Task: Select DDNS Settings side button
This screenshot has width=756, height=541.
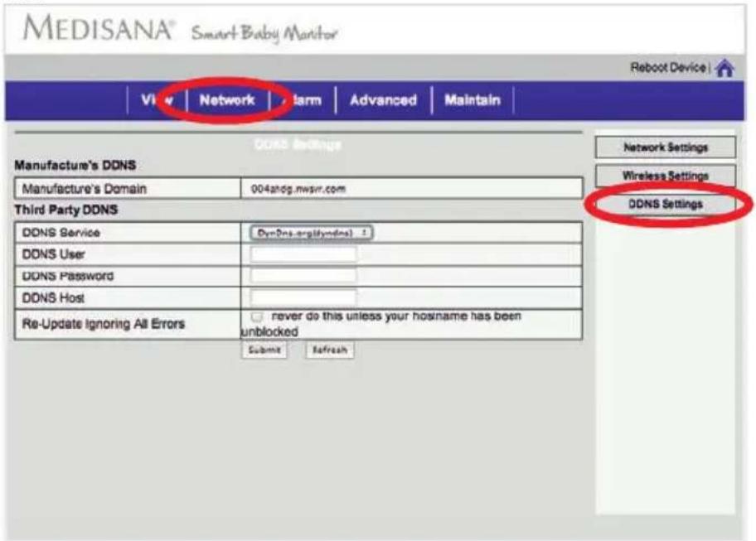Action: pos(666,205)
